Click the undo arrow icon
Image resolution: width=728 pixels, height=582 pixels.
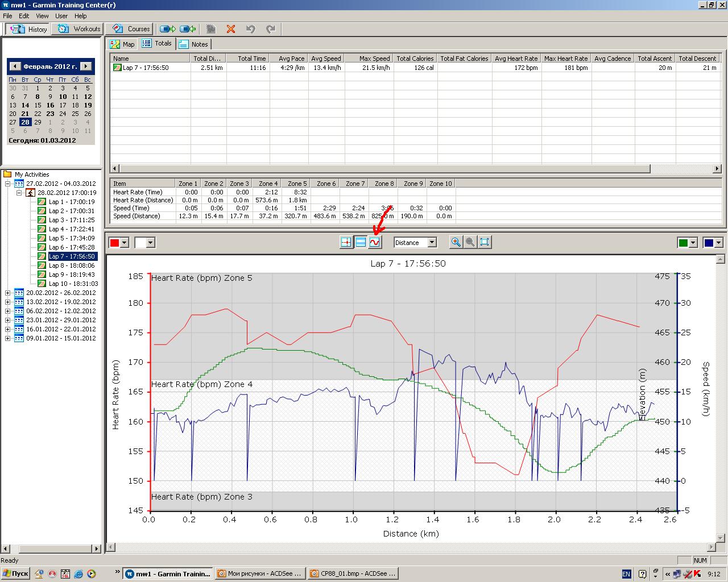(x=250, y=28)
